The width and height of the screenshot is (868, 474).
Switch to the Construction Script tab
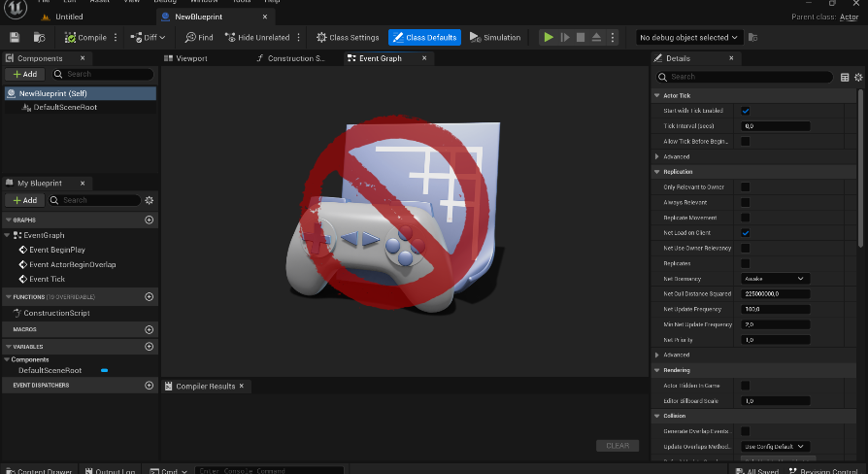coord(291,58)
